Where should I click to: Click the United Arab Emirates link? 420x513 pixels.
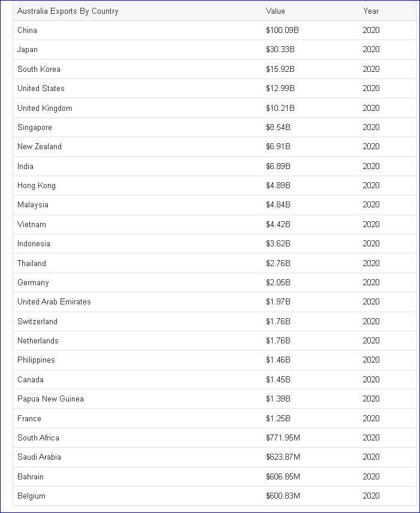coord(54,301)
